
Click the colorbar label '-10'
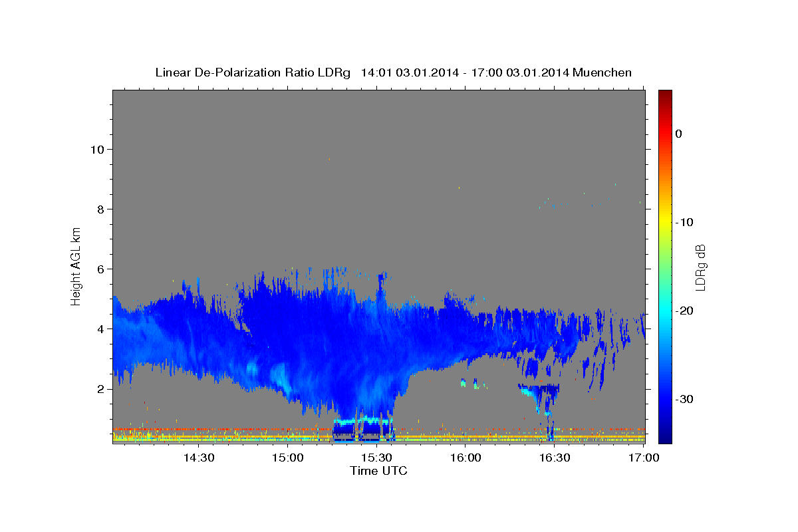pos(684,222)
